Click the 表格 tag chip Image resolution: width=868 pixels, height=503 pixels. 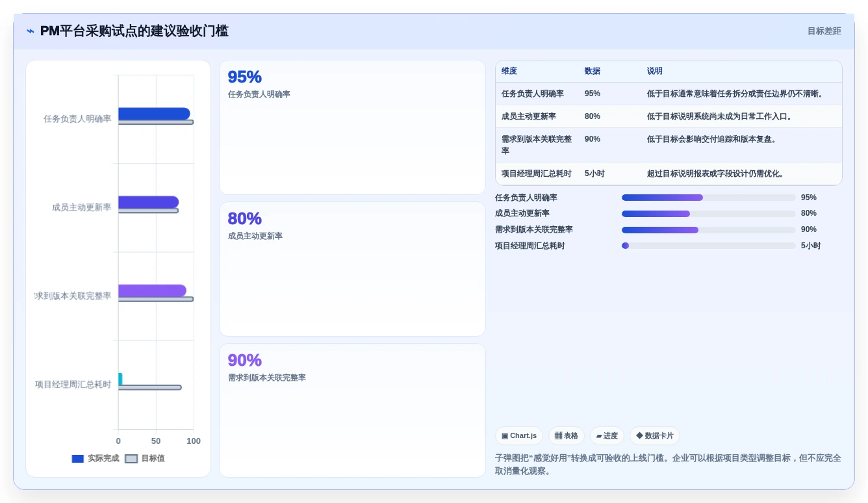(x=567, y=436)
